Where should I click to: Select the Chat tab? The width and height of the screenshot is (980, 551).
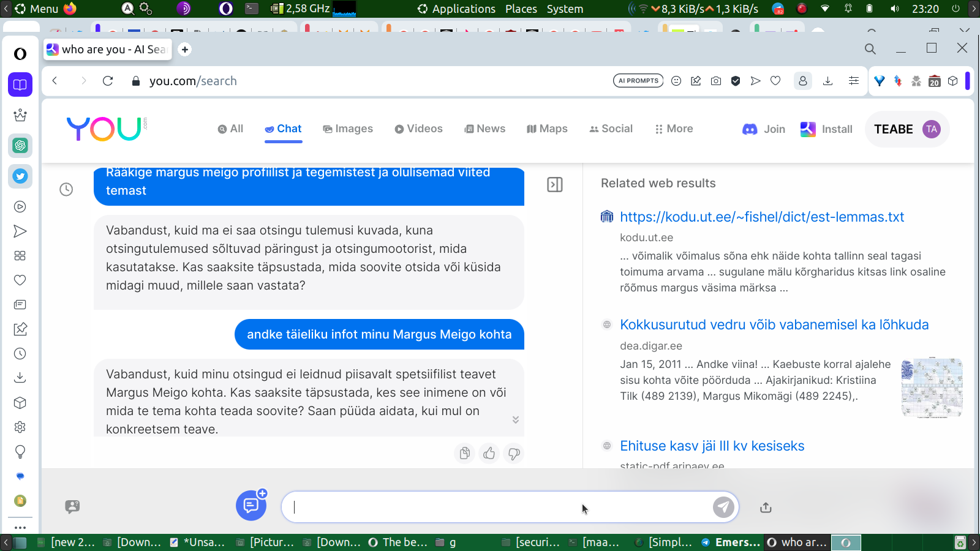tap(283, 129)
